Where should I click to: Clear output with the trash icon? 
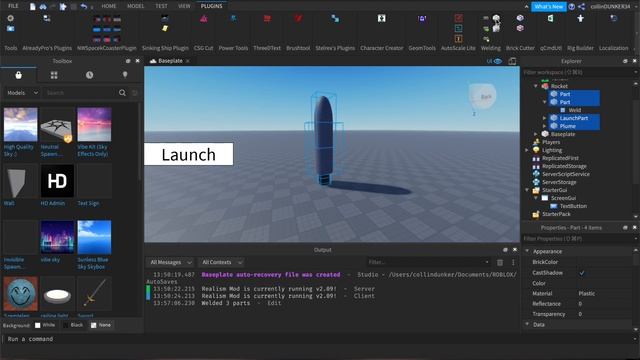point(500,262)
